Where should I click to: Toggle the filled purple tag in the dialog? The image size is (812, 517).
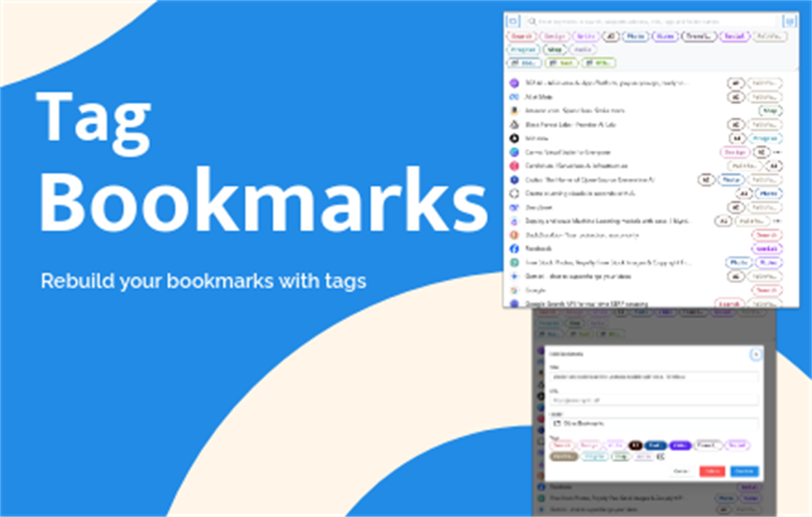point(680,445)
